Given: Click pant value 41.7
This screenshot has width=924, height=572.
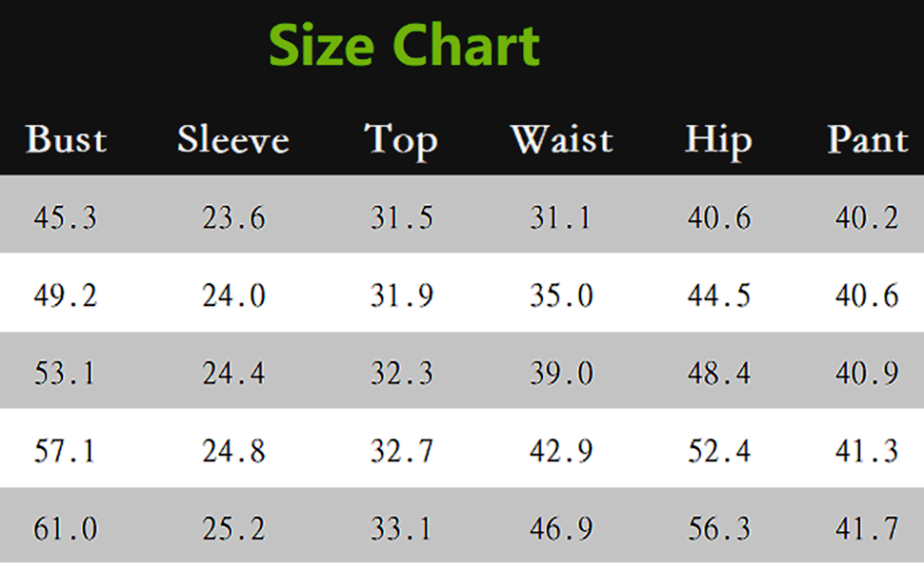Looking at the screenshot, I should point(867,528).
